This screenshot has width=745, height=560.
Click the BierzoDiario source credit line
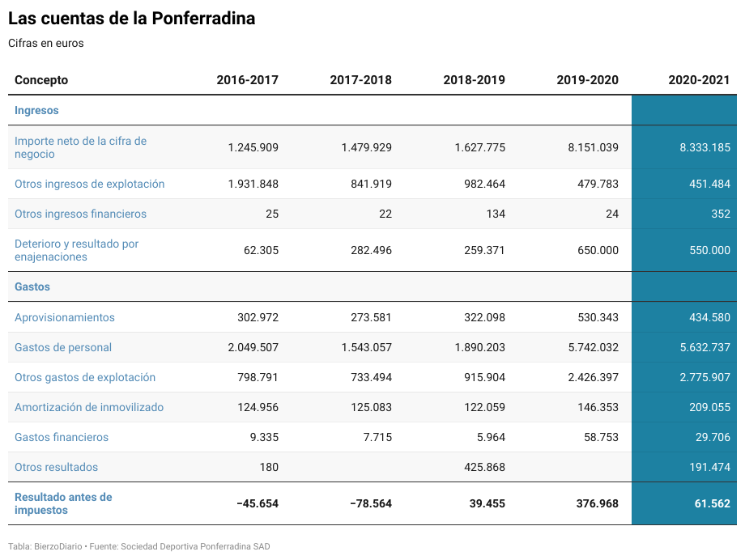tap(138, 546)
